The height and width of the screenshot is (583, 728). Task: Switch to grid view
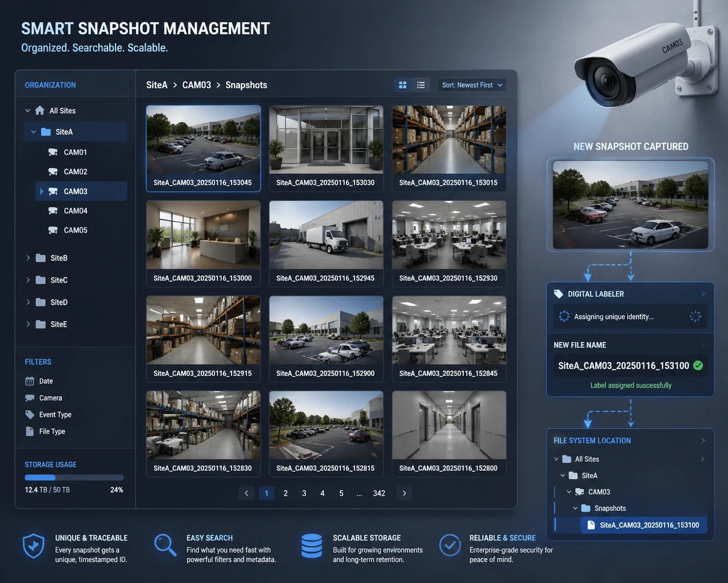click(x=402, y=85)
